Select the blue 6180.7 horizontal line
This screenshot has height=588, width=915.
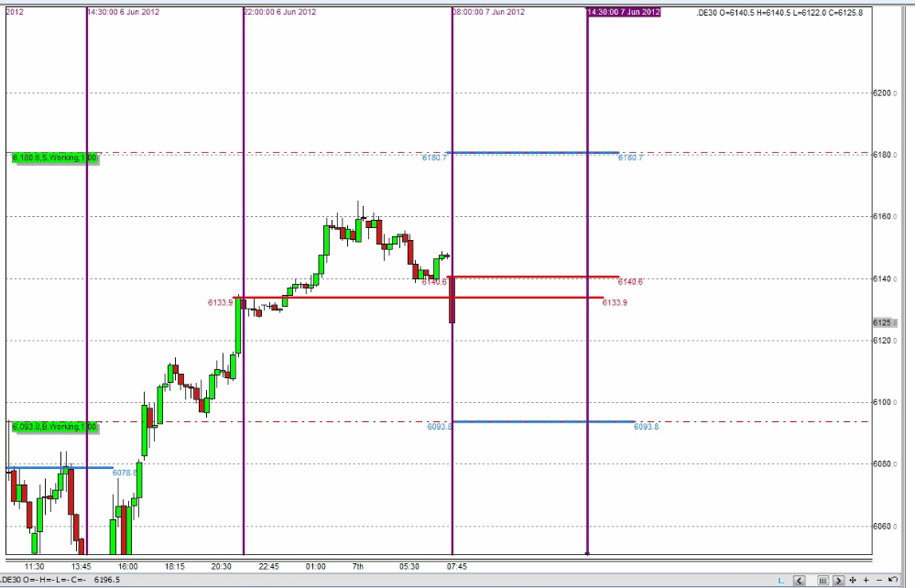pos(533,153)
